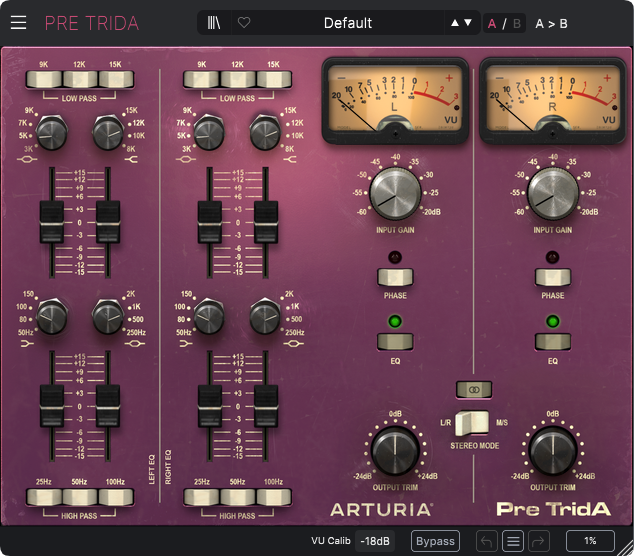Click the R channel Input Gain knob
Screen dimensions: 634x556
click(x=553, y=194)
